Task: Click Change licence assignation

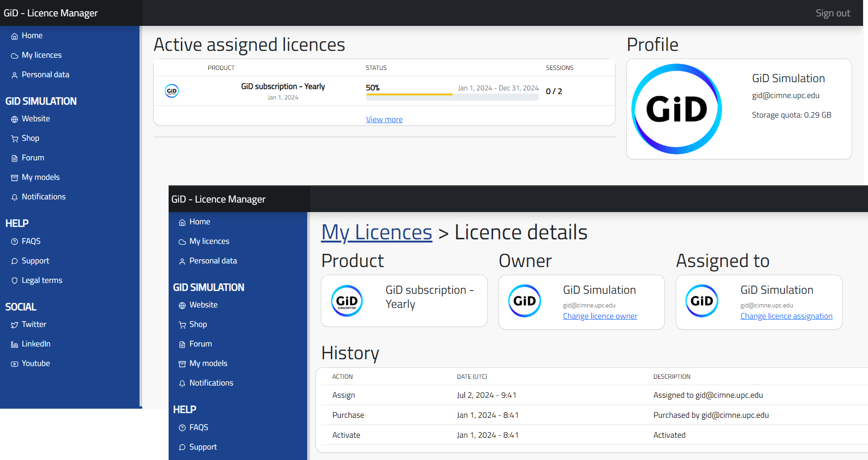Action: pos(786,316)
